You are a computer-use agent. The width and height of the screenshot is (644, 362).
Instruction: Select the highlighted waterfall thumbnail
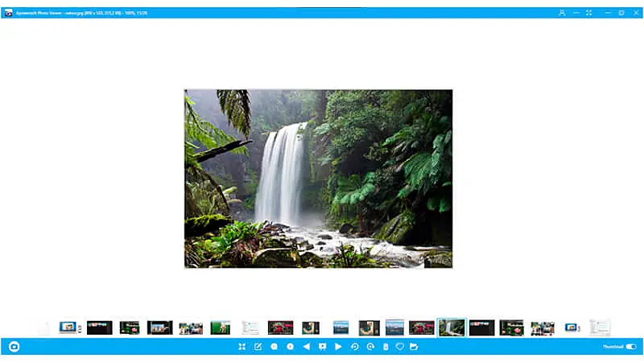pos(452,328)
